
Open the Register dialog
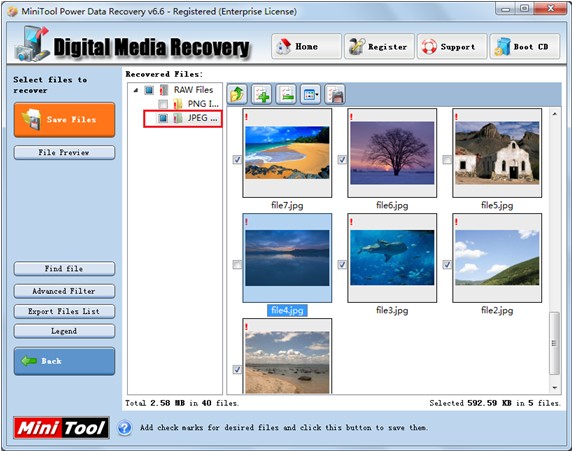pos(379,46)
